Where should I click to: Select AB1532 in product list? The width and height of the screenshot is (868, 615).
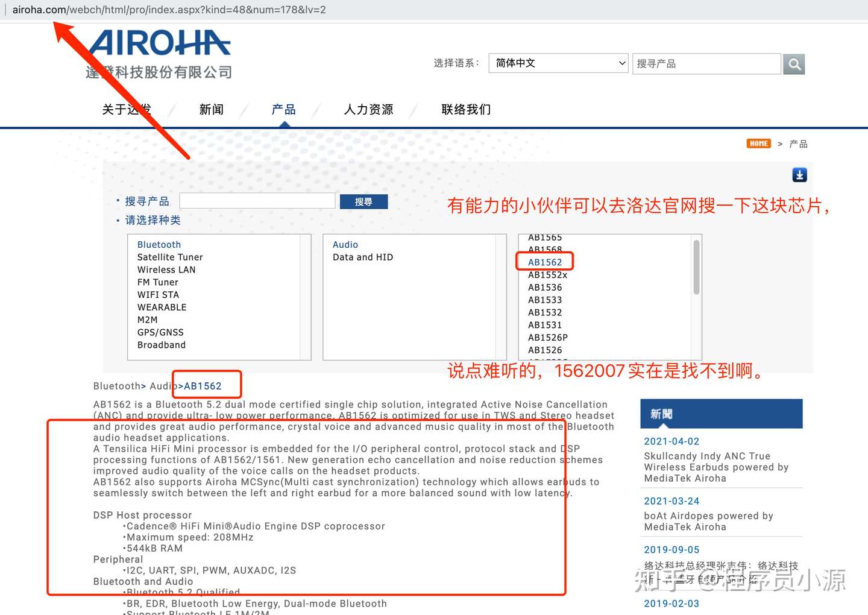point(545,313)
